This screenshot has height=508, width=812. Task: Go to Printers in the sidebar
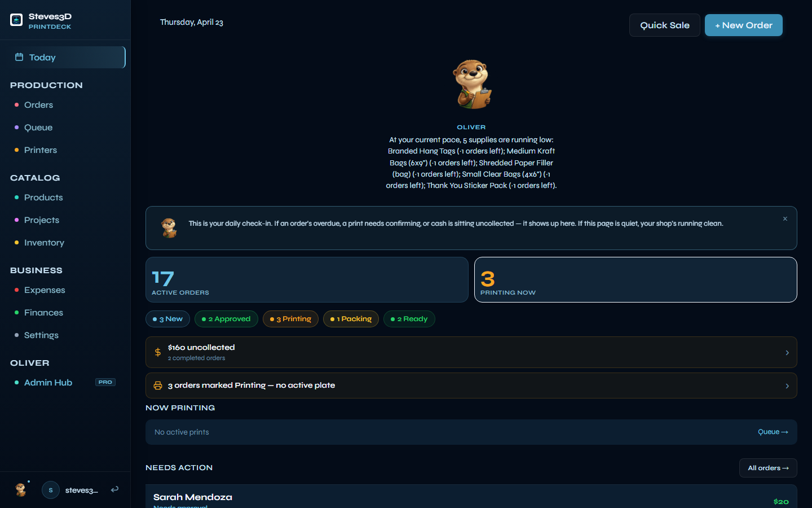pos(41,150)
